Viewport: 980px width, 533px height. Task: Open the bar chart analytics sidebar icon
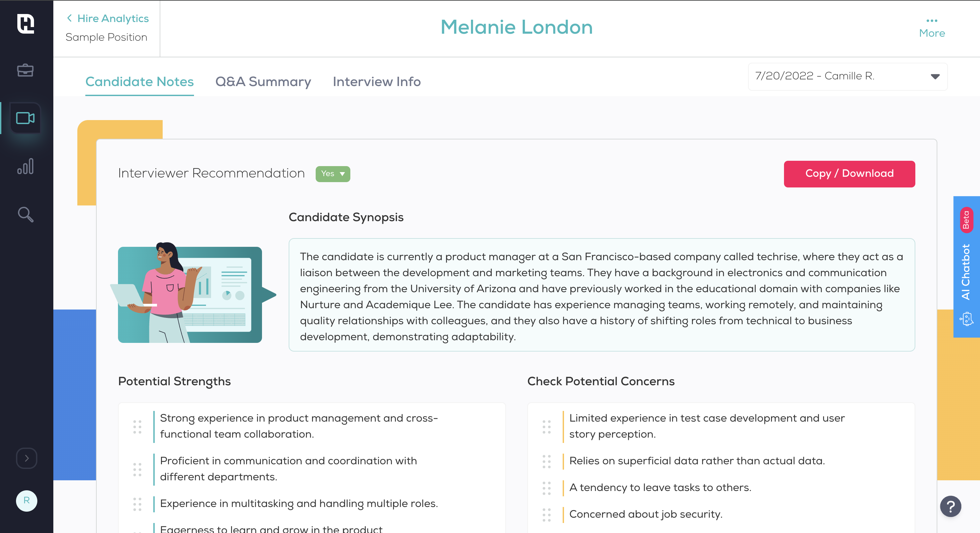(25, 166)
